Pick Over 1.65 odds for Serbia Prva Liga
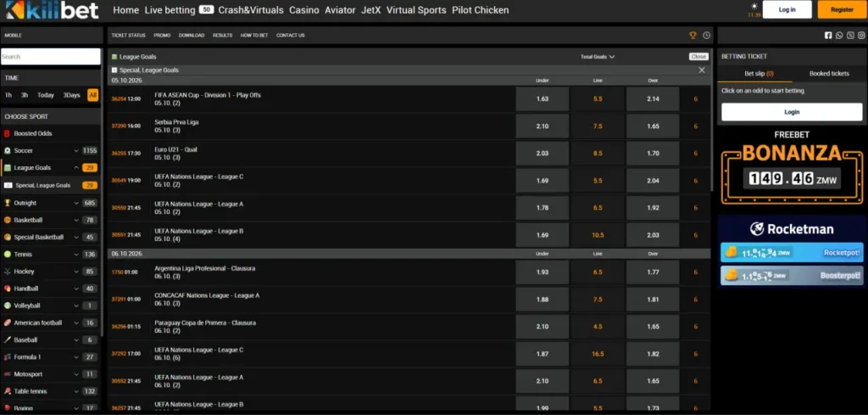 [x=653, y=126]
